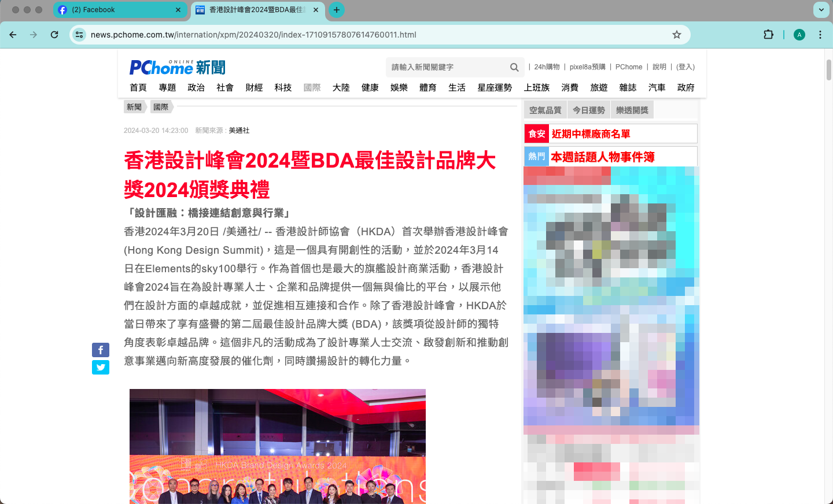Viewport: 833px width, 504px height.
Task: Select the Facebook share icon beside the article
Action: coord(101,350)
